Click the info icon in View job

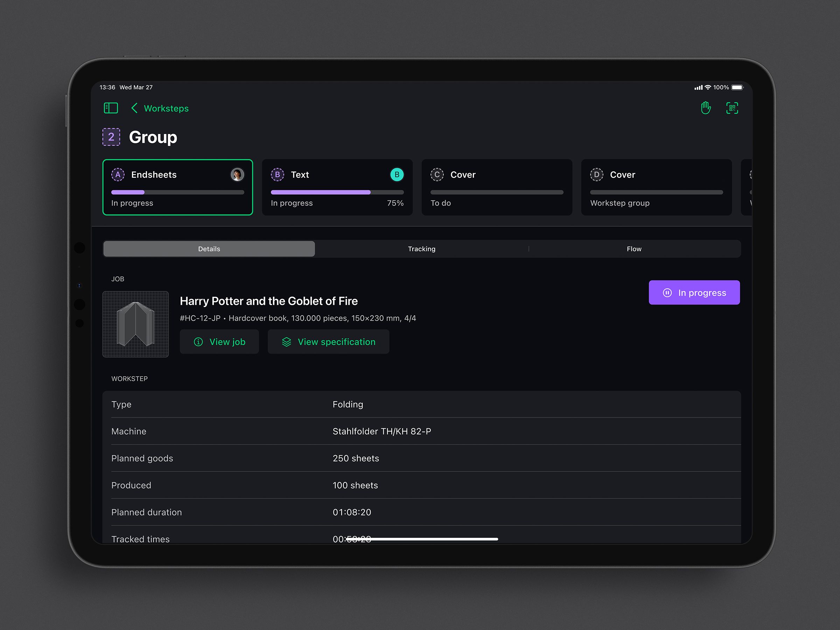point(198,342)
